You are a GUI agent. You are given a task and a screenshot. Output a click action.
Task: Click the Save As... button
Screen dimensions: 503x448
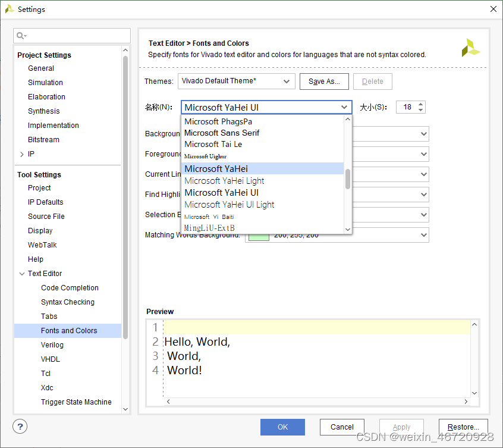(x=324, y=82)
